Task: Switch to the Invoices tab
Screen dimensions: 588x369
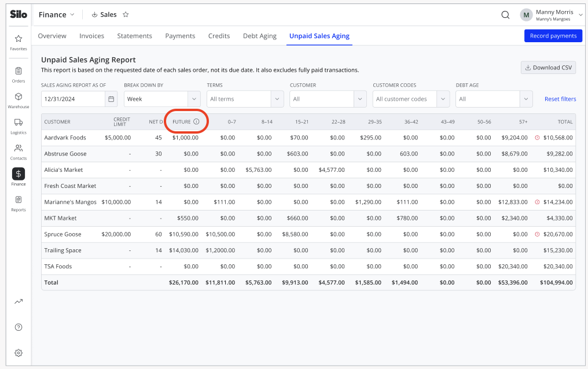Action: [91, 36]
